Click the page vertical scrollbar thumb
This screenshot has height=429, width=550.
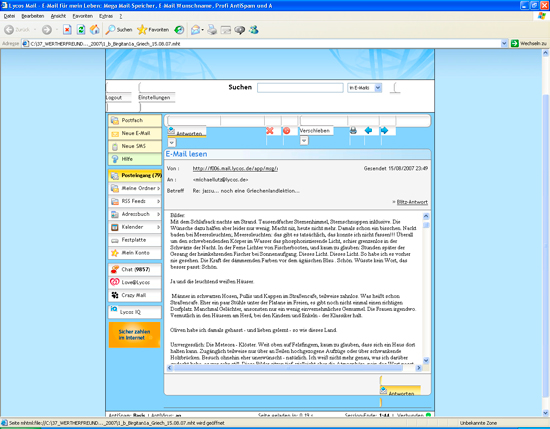[x=545, y=246]
